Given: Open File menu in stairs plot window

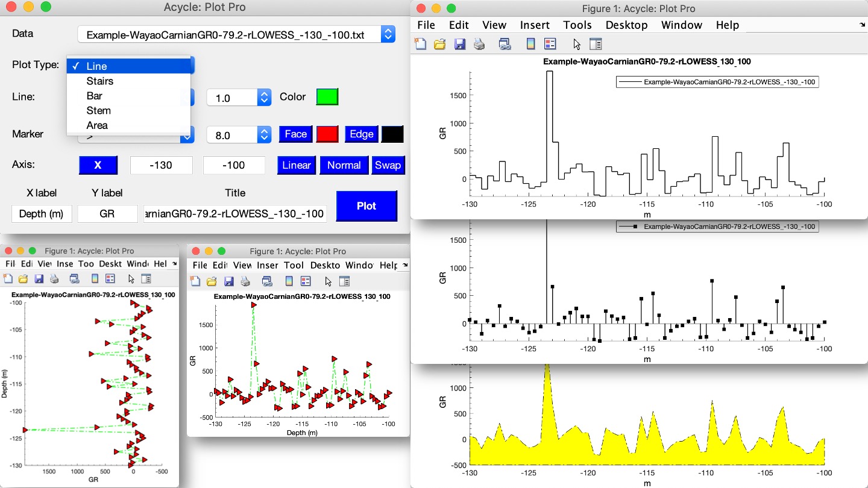Looking at the screenshot, I should pos(426,25).
